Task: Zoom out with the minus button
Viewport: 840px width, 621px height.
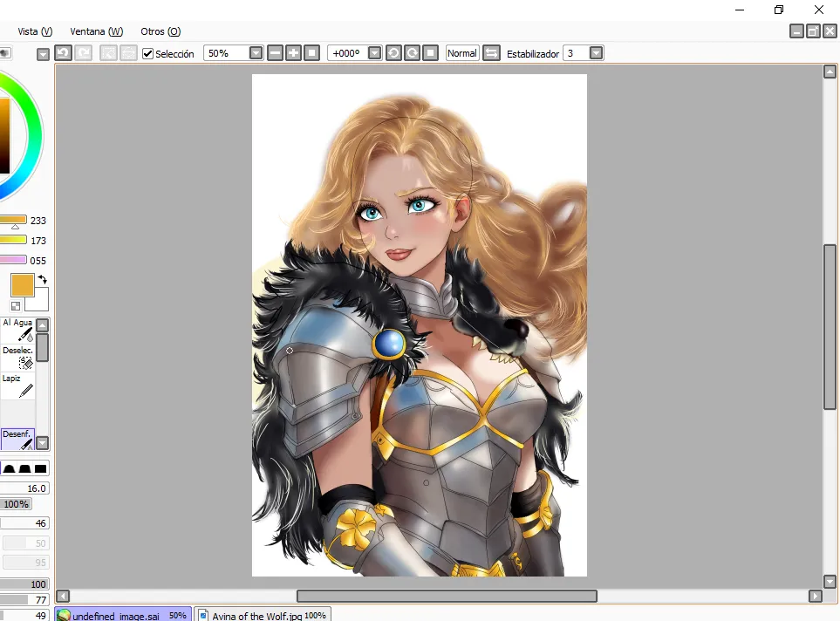Action: 275,53
